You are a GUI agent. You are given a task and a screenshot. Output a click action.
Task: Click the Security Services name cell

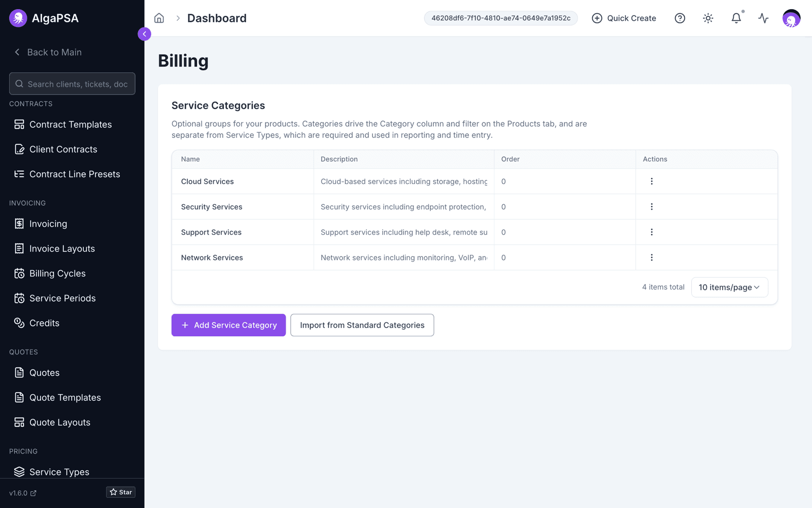[243, 207]
